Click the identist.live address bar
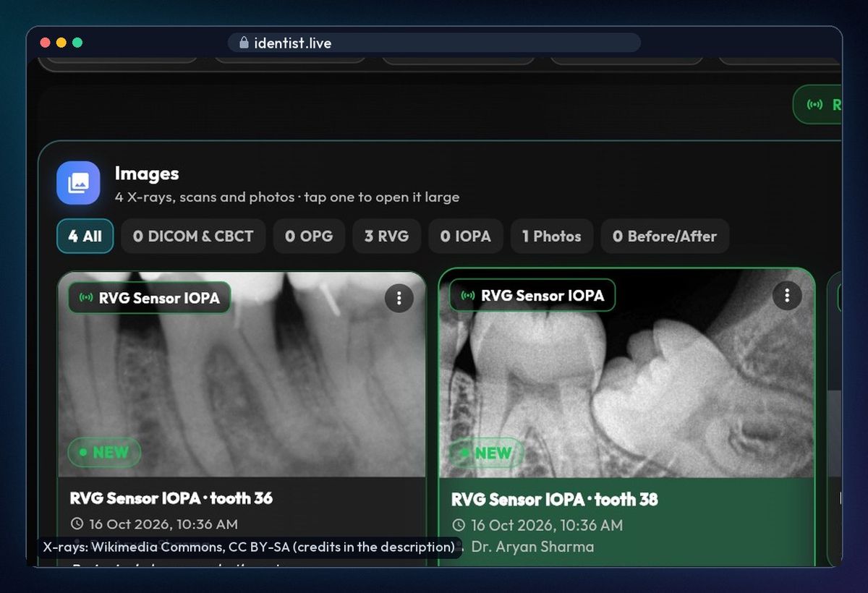The image size is (868, 593). tap(434, 43)
